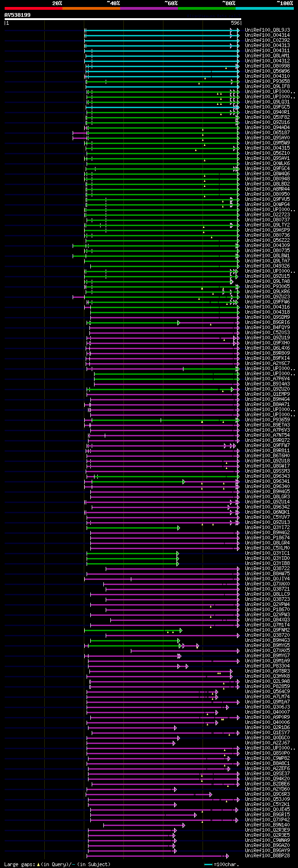Viewport: 298px width, 868px height.
Task: Select the UniRef100_P93065 label
Action: pyautogui.click(x=267, y=286)
